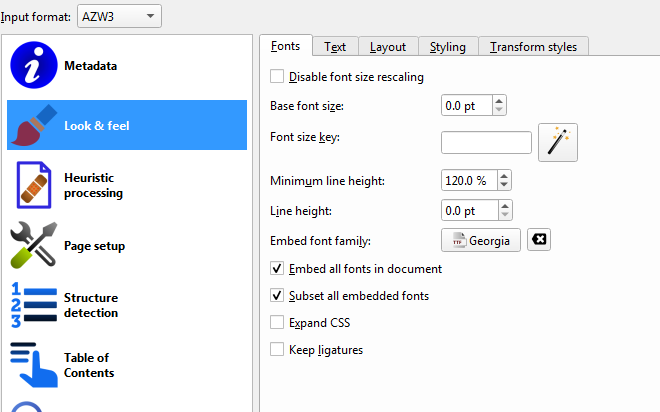
Task: Expand the Input format AZW3 dropdown
Action: click(119, 16)
